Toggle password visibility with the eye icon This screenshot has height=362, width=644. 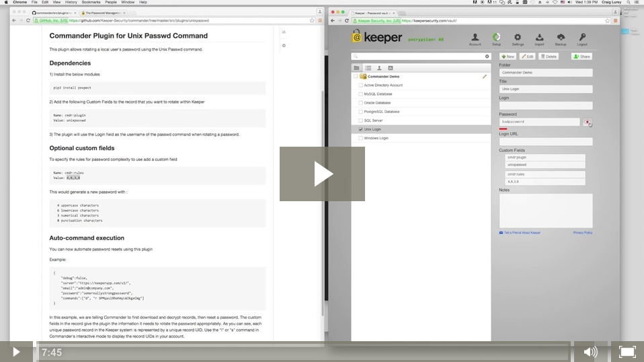coord(588,122)
